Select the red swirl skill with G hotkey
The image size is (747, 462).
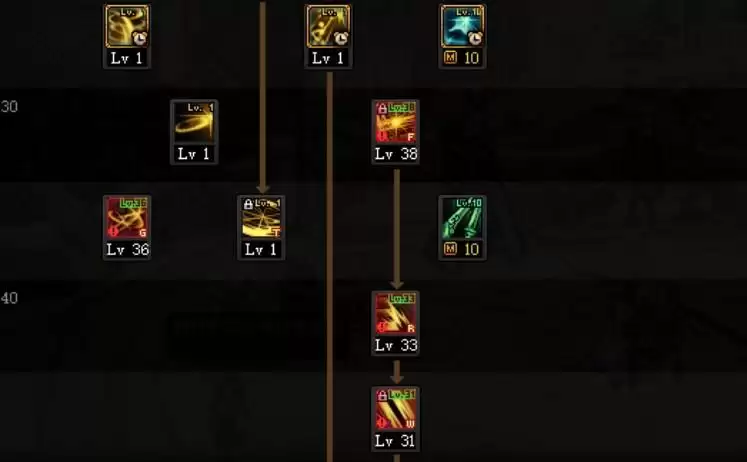point(127,217)
